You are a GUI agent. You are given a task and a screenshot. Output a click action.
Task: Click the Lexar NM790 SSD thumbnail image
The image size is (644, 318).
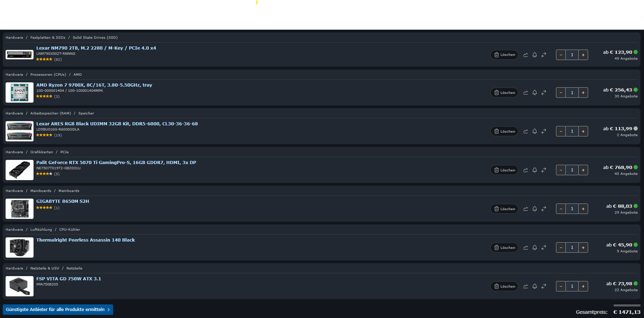click(x=20, y=54)
